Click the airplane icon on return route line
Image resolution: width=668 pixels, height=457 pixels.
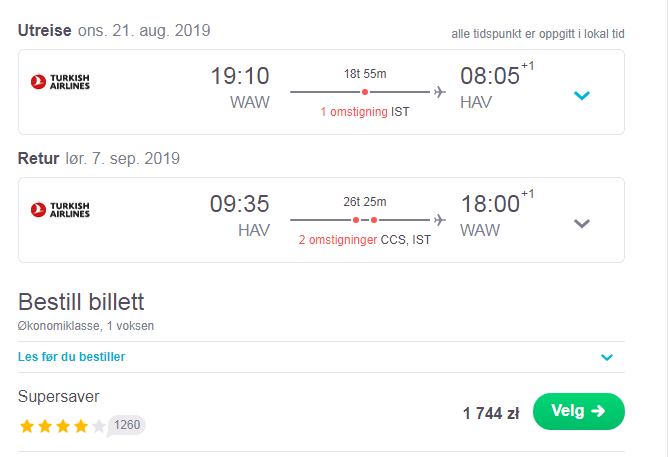click(440, 220)
